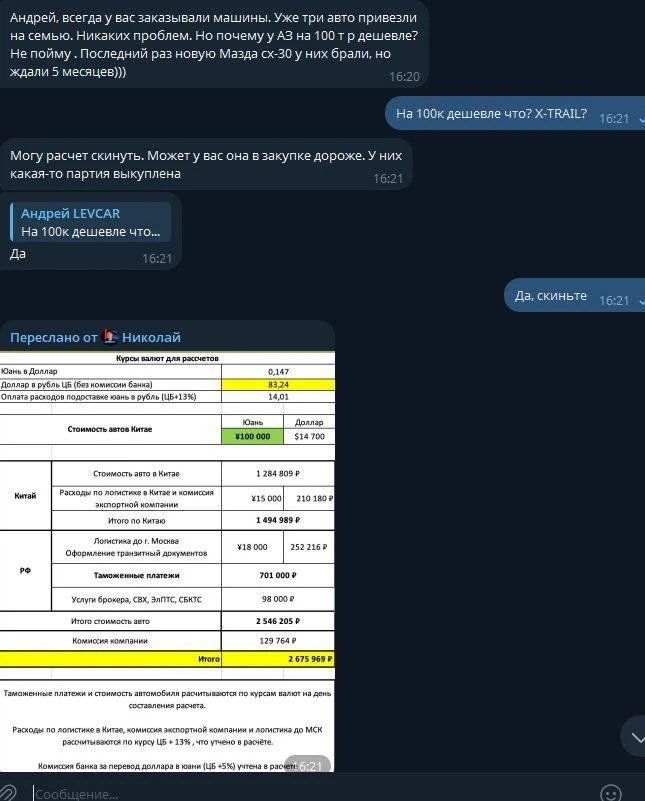Click the scroll-to-bottom chevron button
Screen dimensions: 645x801
635,737
